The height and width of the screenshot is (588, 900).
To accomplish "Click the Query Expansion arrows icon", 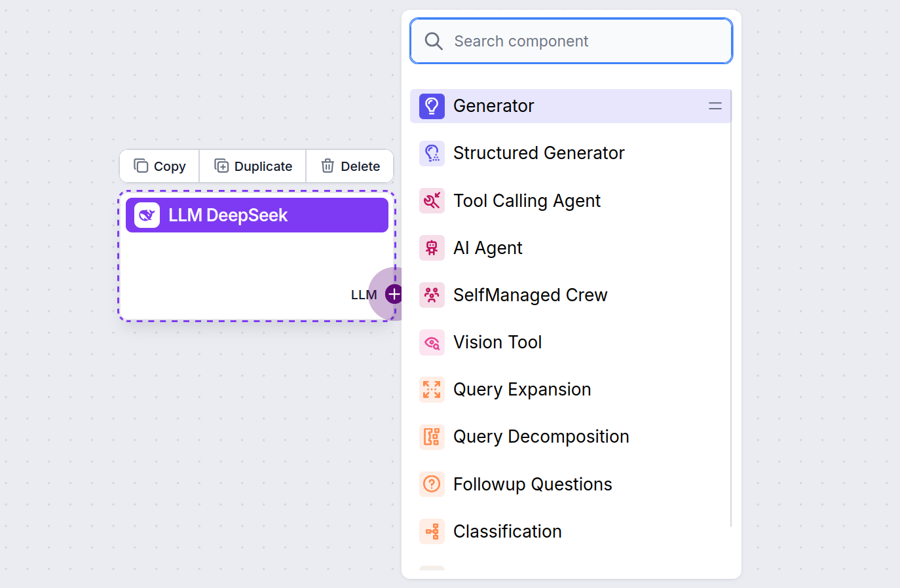I will point(432,389).
